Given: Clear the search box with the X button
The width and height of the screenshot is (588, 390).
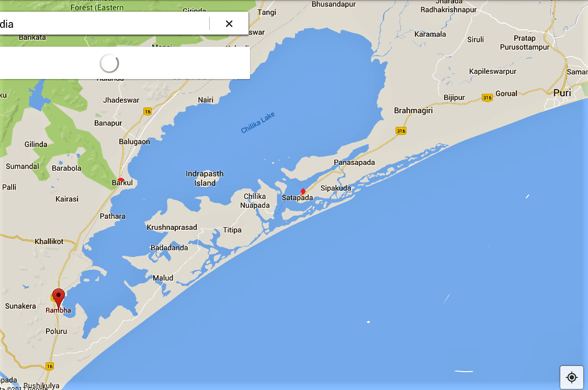Looking at the screenshot, I should click(x=229, y=24).
